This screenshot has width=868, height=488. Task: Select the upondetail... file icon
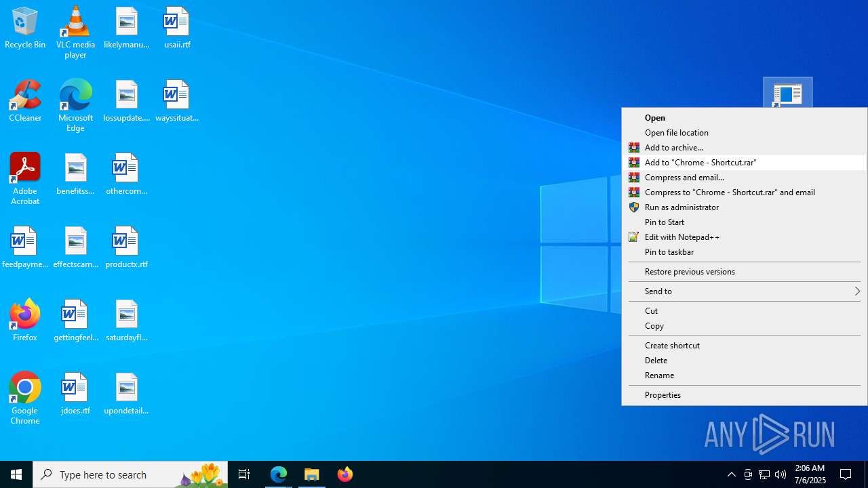(x=126, y=394)
